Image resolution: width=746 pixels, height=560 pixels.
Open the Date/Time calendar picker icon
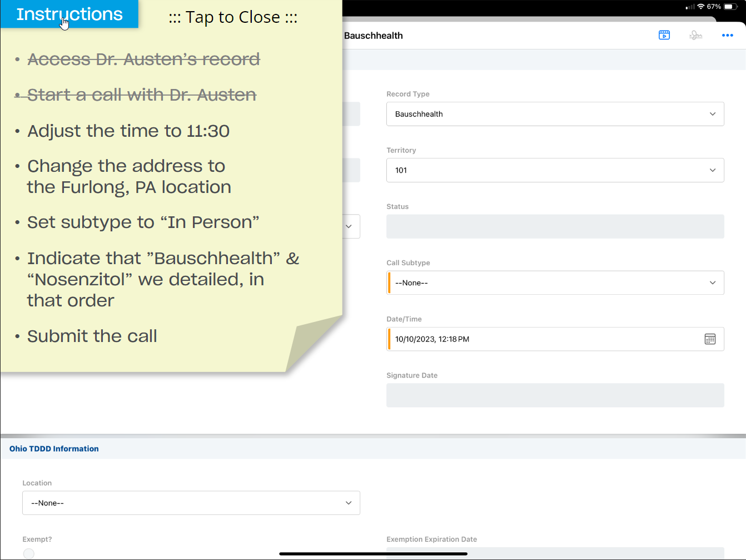(x=710, y=339)
